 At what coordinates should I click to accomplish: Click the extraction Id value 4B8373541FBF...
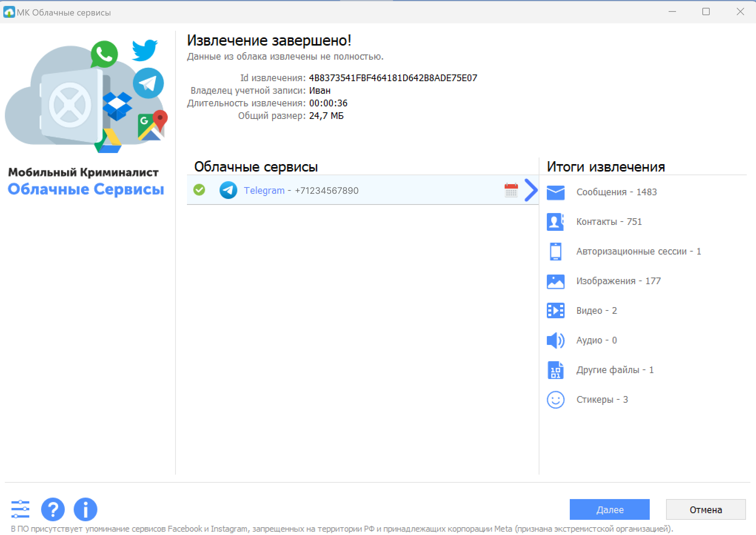tap(393, 78)
